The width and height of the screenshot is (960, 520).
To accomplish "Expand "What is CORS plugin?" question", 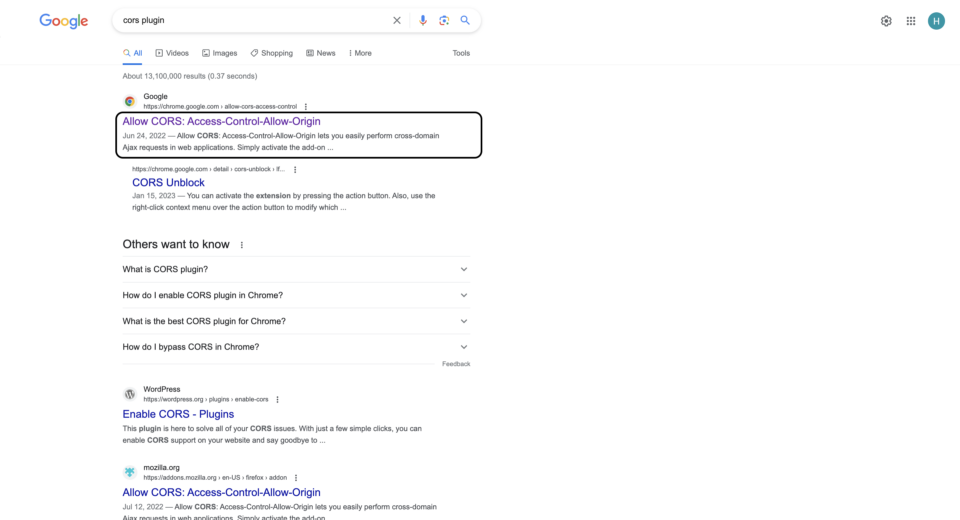I will point(464,269).
